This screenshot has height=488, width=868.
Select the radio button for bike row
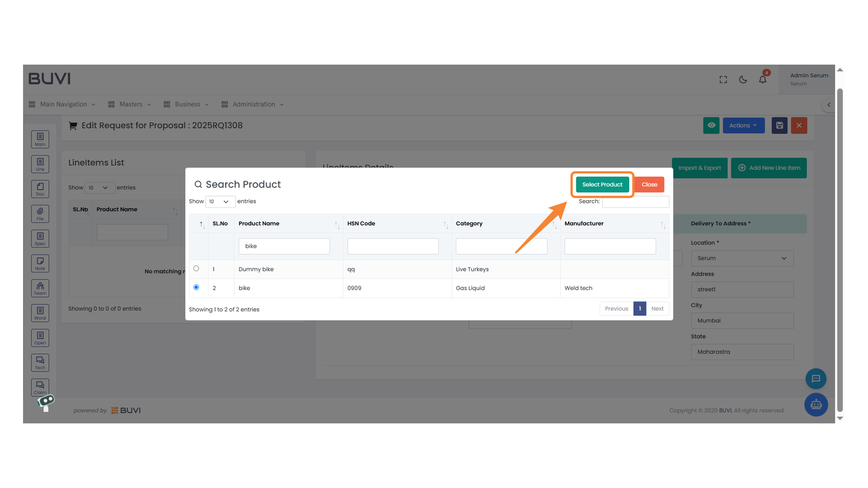tap(197, 287)
